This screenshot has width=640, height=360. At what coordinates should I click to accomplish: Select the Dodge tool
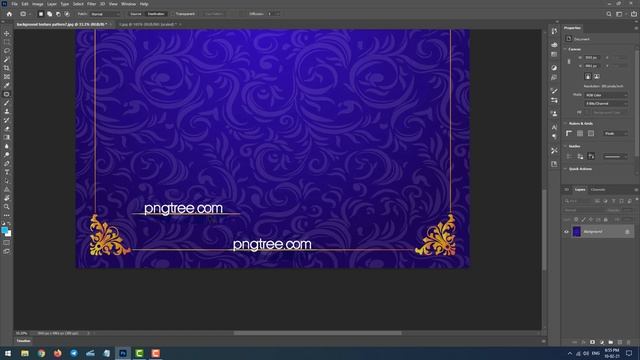(7, 155)
